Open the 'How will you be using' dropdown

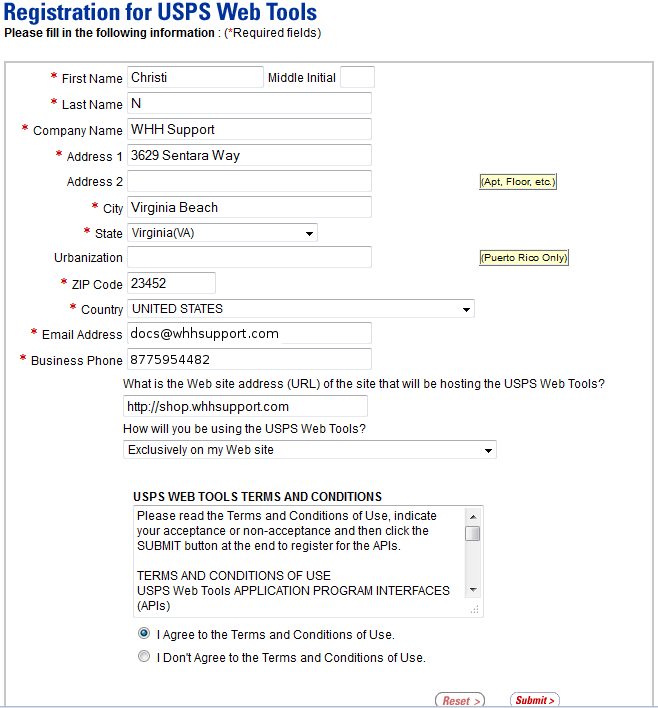(x=310, y=450)
